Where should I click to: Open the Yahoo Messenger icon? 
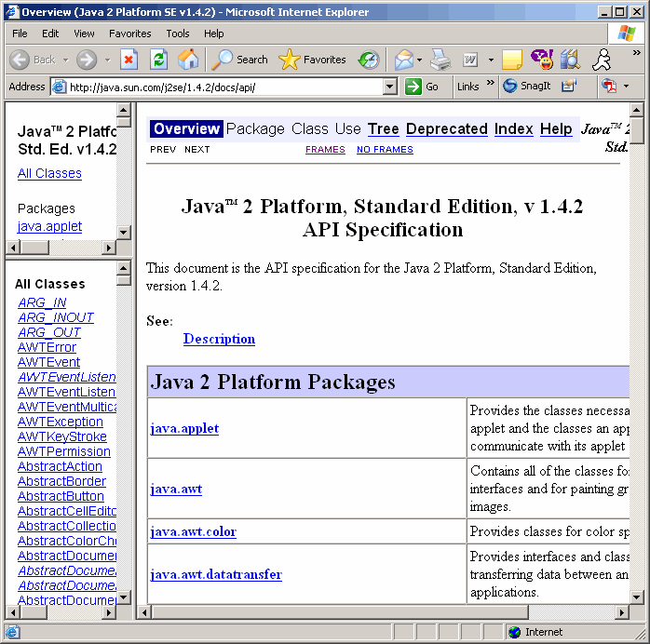click(542, 60)
